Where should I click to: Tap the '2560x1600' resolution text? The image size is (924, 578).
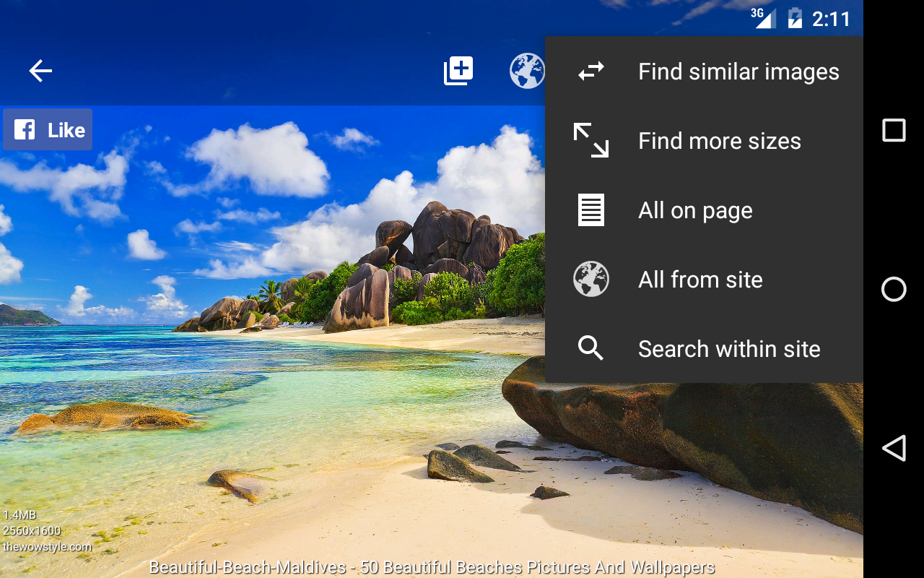tap(32, 531)
